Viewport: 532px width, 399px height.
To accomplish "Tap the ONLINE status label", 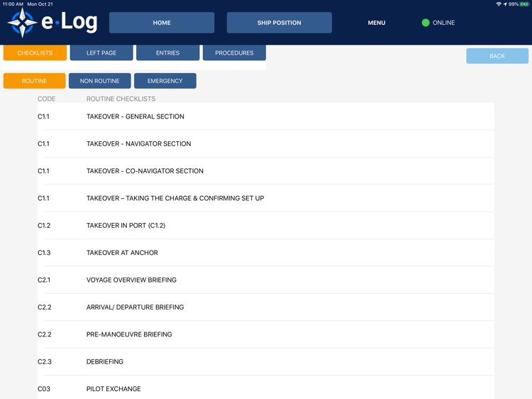I will tap(443, 23).
